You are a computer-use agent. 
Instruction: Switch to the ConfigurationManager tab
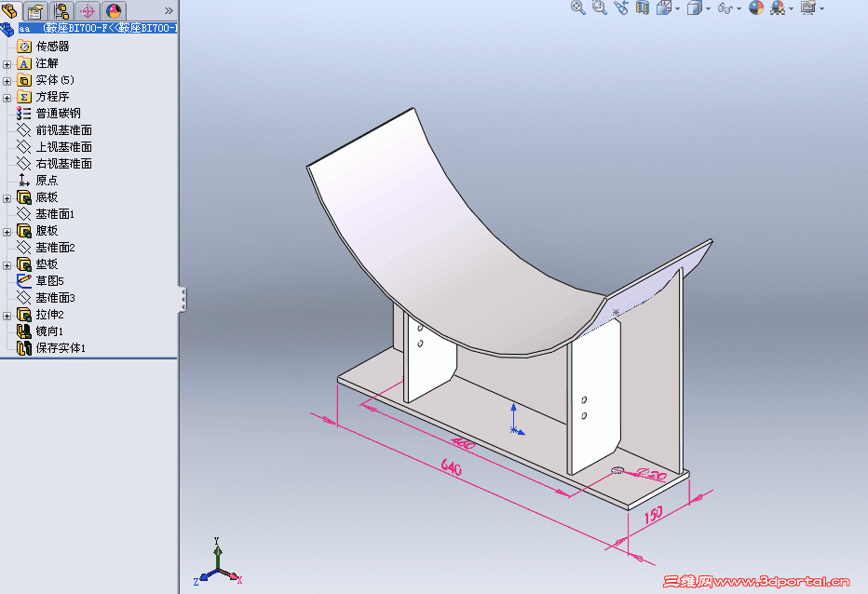coord(61,10)
